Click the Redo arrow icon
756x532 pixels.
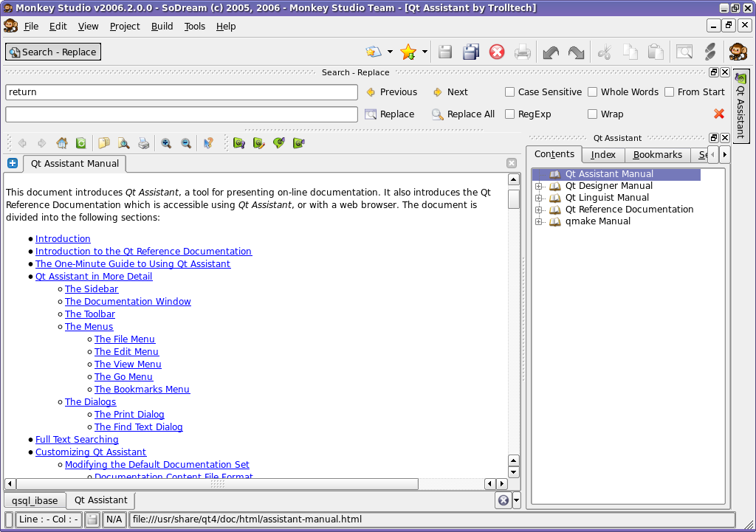(576, 52)
